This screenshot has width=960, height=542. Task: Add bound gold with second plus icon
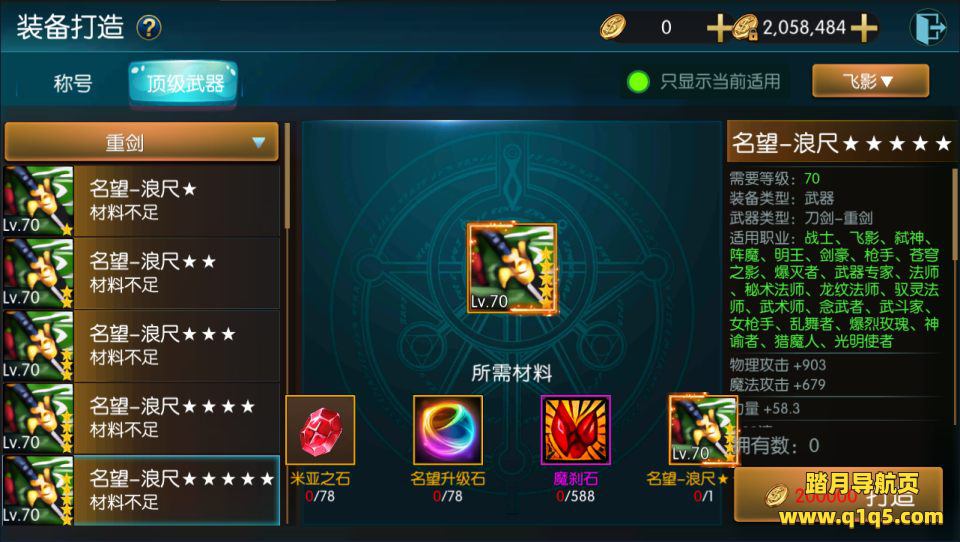[x=864, y=28]
